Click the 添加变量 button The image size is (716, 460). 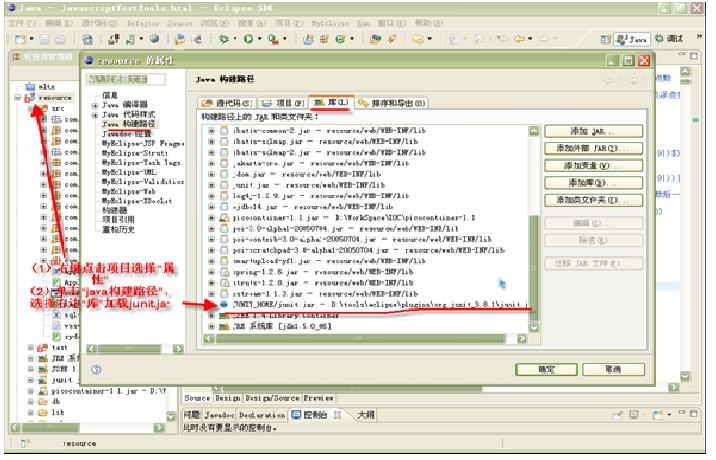[594, 165]
